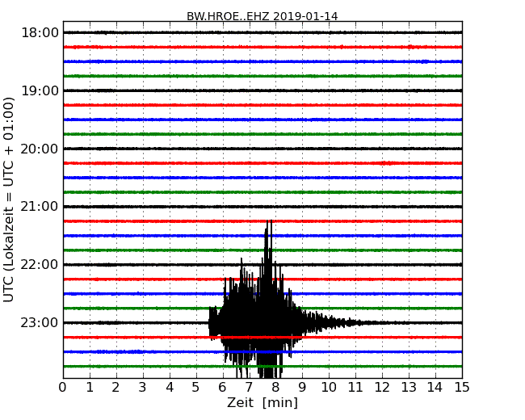Click x-axis tick label 10

(329, 388)
